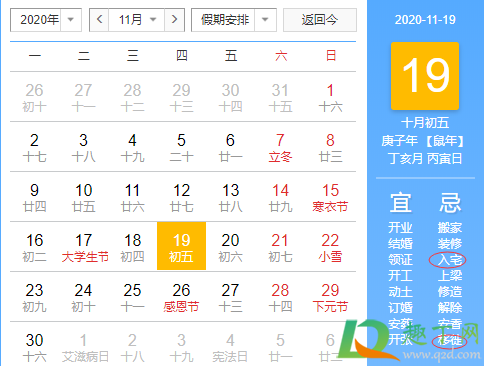Select highlighted November 19 初五 date
The height and width of the screenshot is (366, 485).
pyautogui.click(x=181, y=246)
